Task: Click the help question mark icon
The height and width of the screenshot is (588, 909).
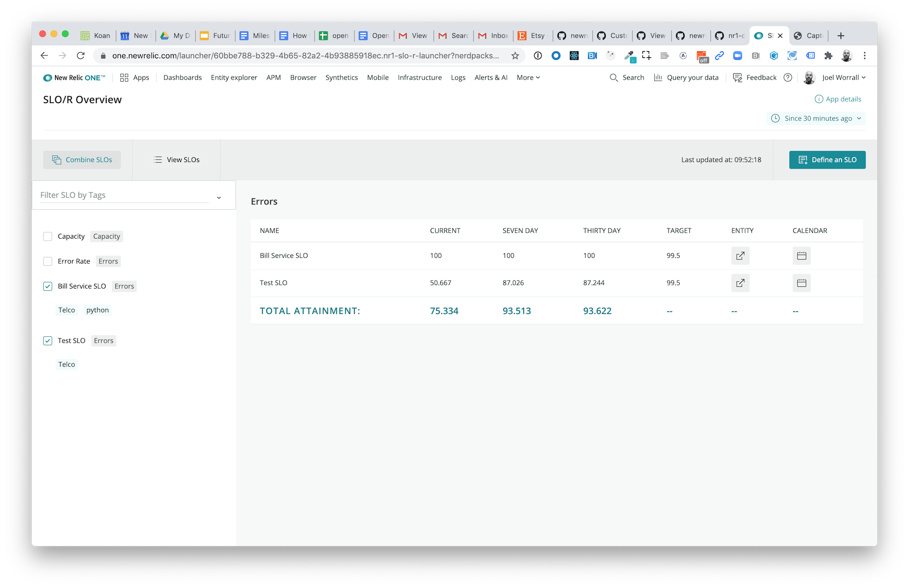Action: pyautogui.click(x=788, y=78)
